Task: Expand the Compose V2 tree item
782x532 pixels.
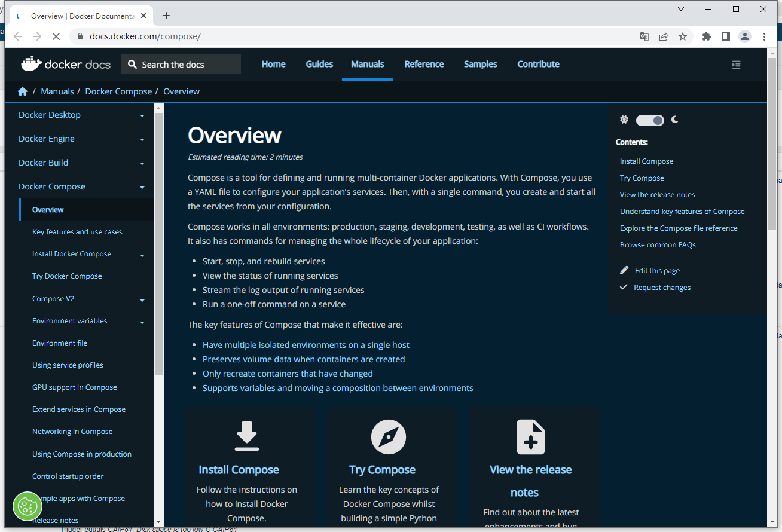Action: coord(142,300)
